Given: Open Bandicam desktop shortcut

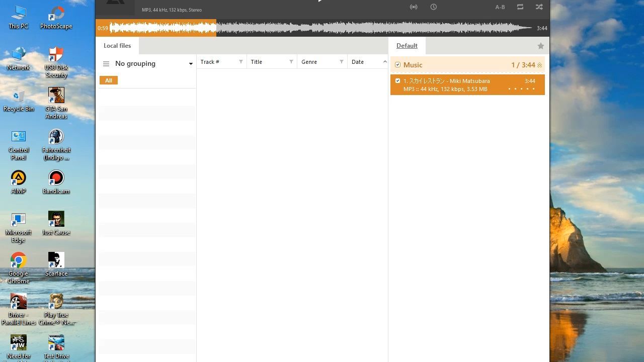Looking at the screenshot, I should click(56, 182).
